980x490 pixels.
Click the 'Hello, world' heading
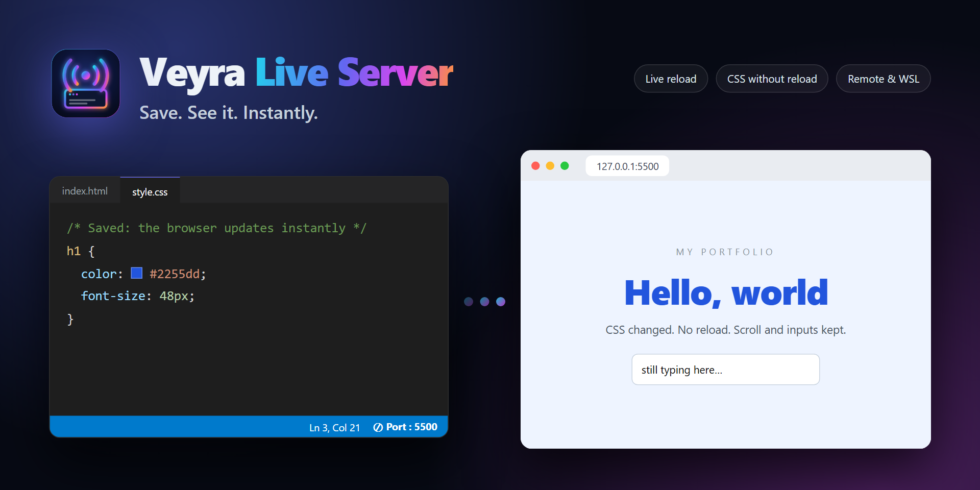(x=726, y=293)
